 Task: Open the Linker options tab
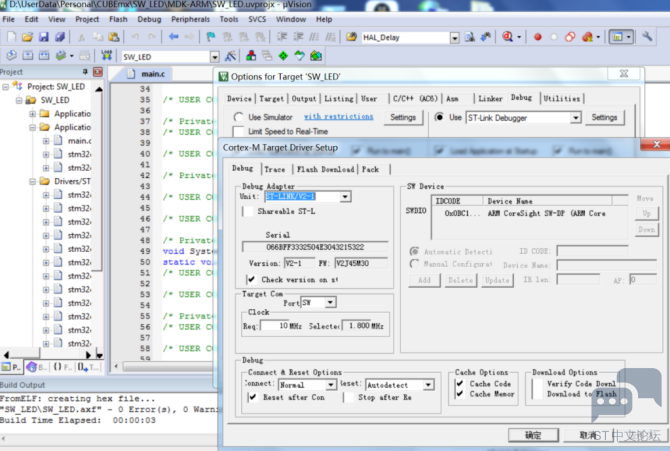point(490,99)
